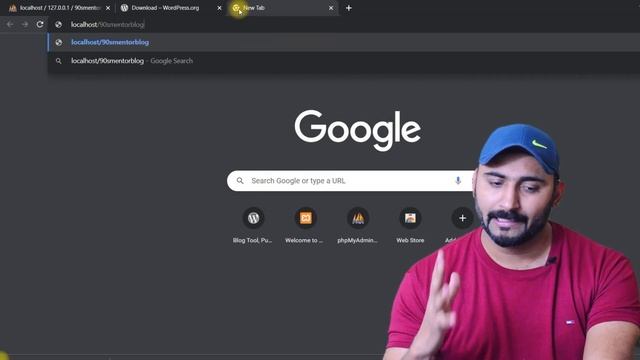Close the Download WordPress.org tab
The image size is (640, 360).
click(x=219, y=8)
